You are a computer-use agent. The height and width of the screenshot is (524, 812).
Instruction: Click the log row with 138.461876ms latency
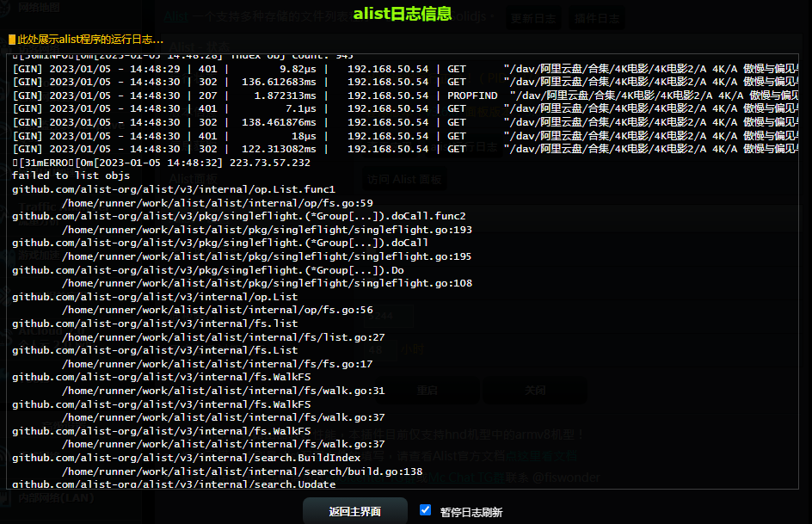(x=405, y=122)
